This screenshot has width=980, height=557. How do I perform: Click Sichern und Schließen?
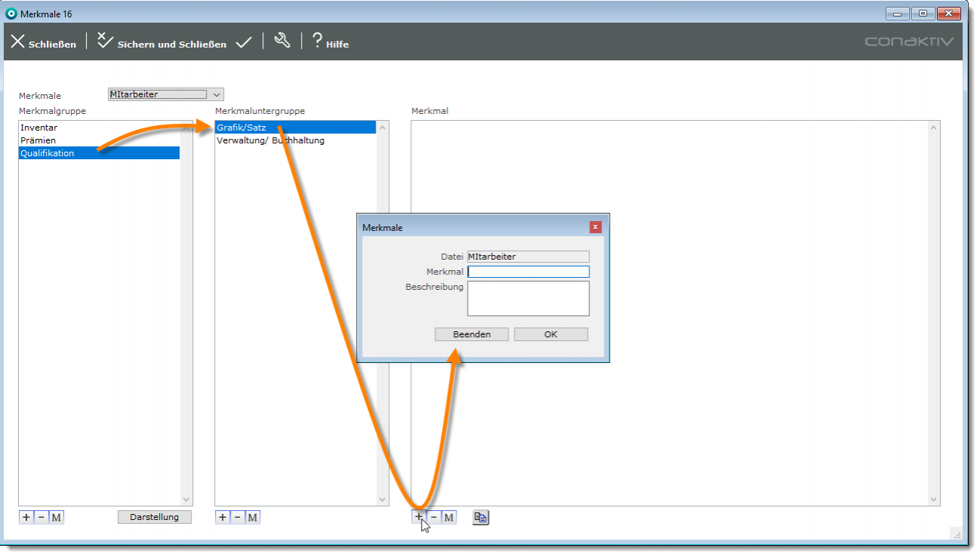[x=162, y=43]
